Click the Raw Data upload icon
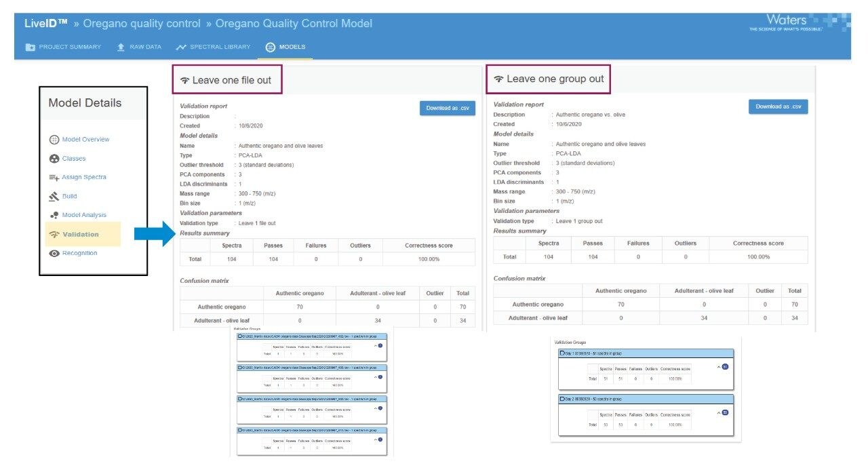Image resolution: width=868 pixels, height=470 pixels. [121, 47]
